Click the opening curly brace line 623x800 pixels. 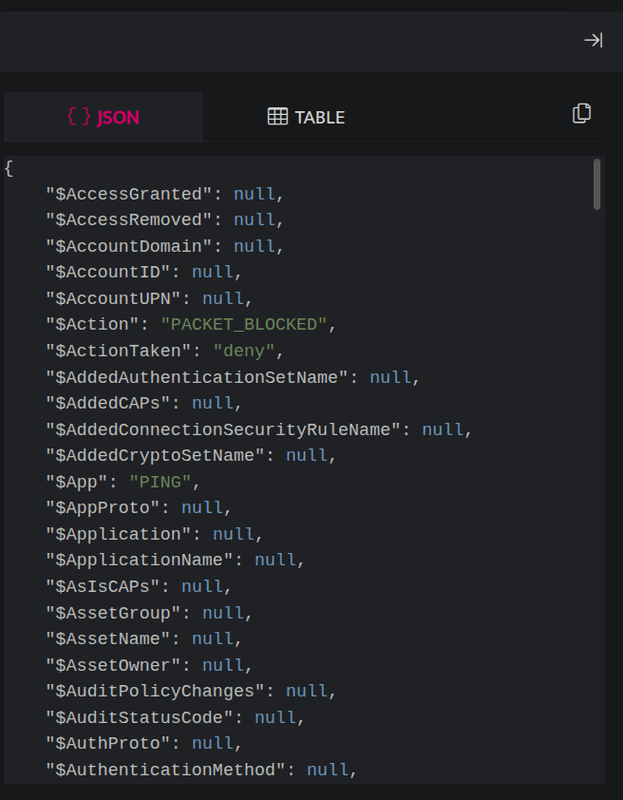[8, 168]
